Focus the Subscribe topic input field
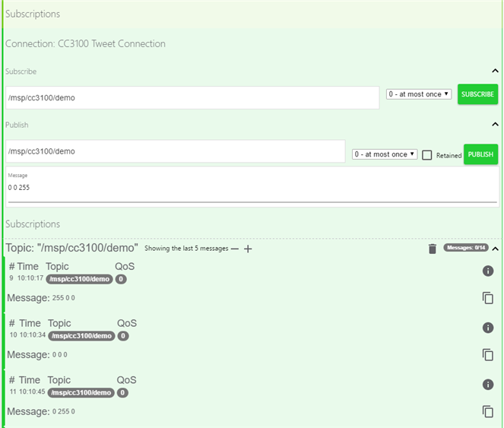This screenshot has height=428, width=504. coord(192,97)
